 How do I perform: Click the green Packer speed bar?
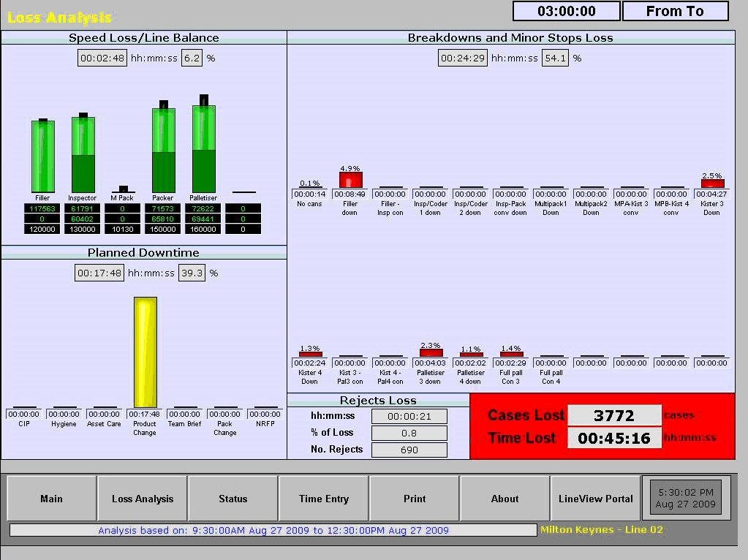163,151
